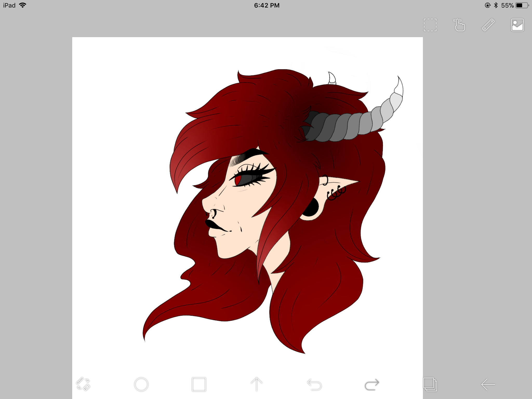Go back with the left arrow

pyautogui.click(x=488, y=384)
